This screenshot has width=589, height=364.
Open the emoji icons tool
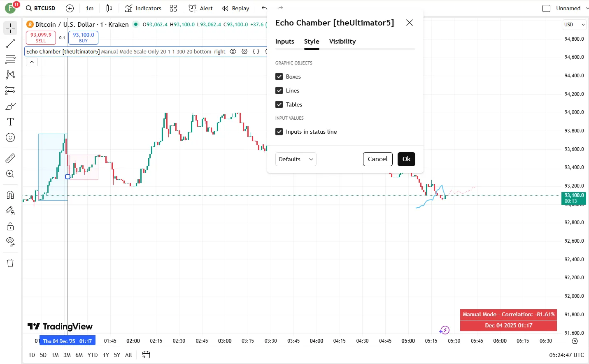coord(10,137)
